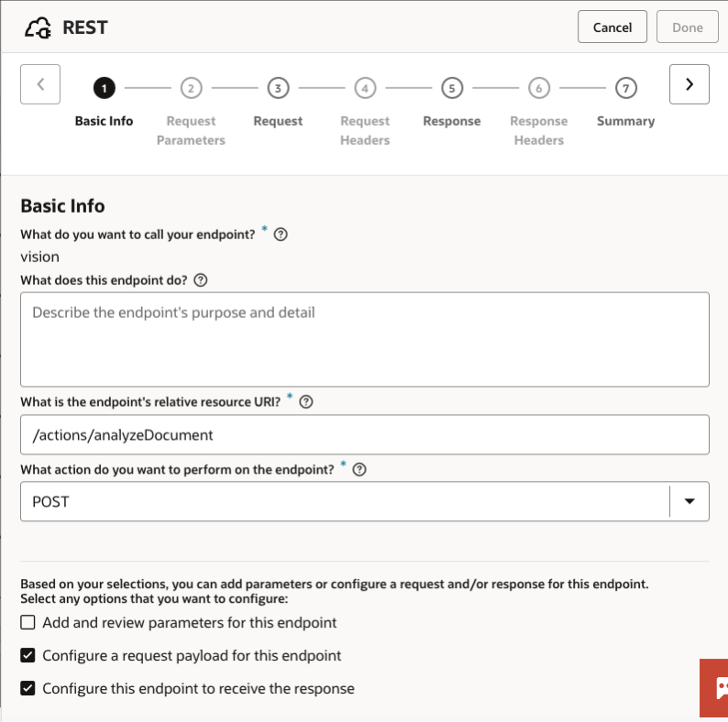Enable add and review parameters checkbox

click(x=28, y=623)
